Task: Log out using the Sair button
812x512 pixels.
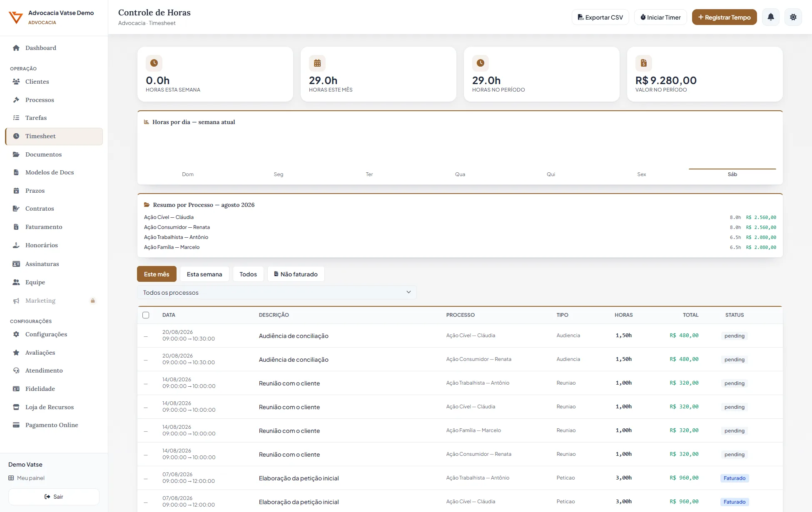Action: 54,497
